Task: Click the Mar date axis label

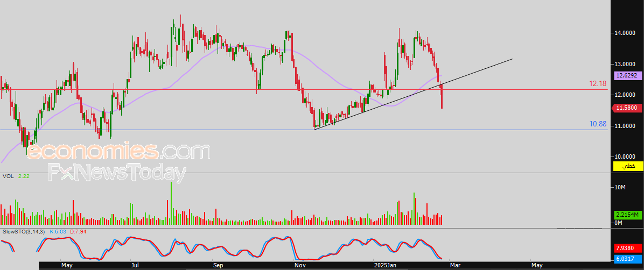Action: click(x=455, y=266)
